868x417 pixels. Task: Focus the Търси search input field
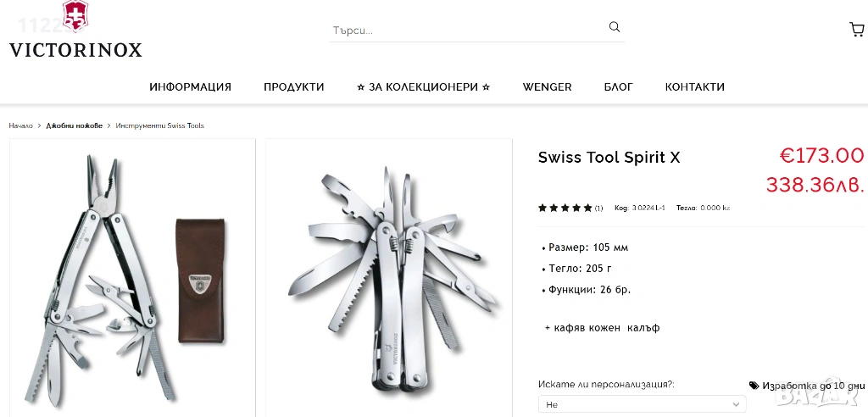468,31
